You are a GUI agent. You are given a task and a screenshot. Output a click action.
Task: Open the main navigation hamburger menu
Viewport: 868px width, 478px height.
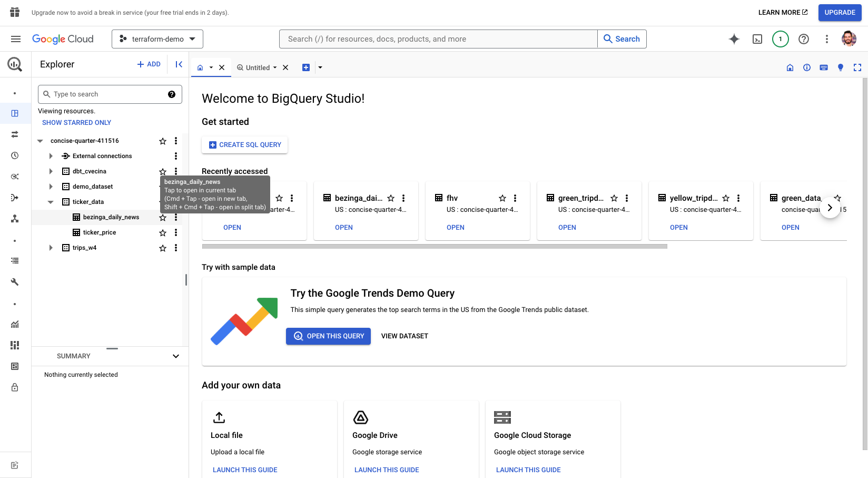point(16,39)
